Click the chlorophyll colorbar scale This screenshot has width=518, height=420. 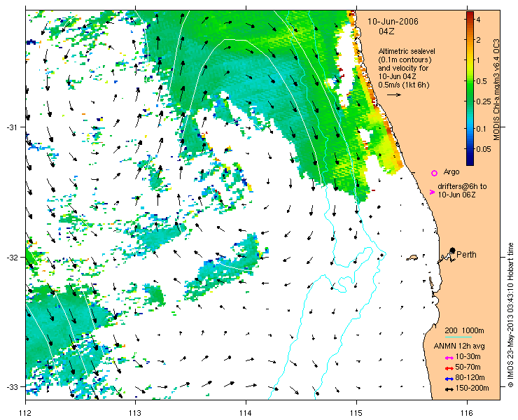tap(470, 88)
